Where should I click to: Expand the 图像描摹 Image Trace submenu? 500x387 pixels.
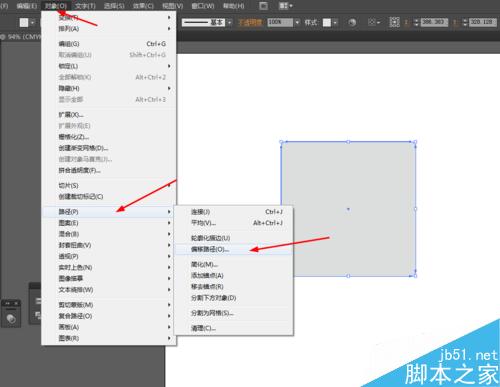(109, 278)
